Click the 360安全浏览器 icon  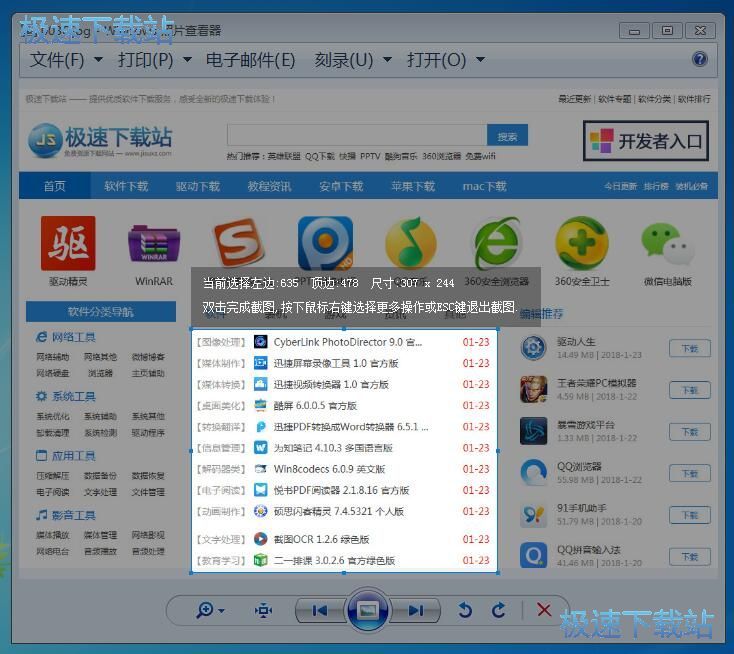pos(497,243)
